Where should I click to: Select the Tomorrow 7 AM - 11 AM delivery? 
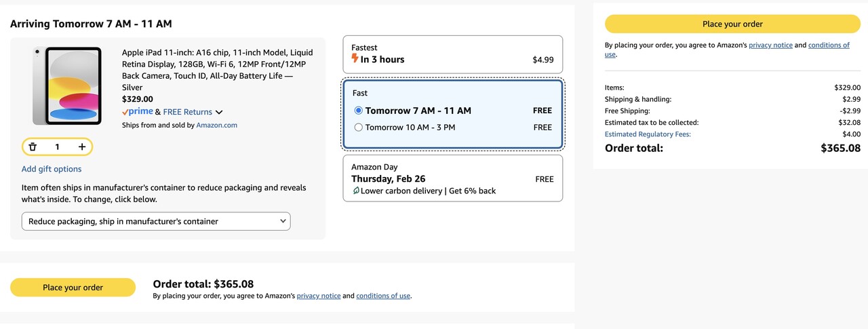(359, 111)
